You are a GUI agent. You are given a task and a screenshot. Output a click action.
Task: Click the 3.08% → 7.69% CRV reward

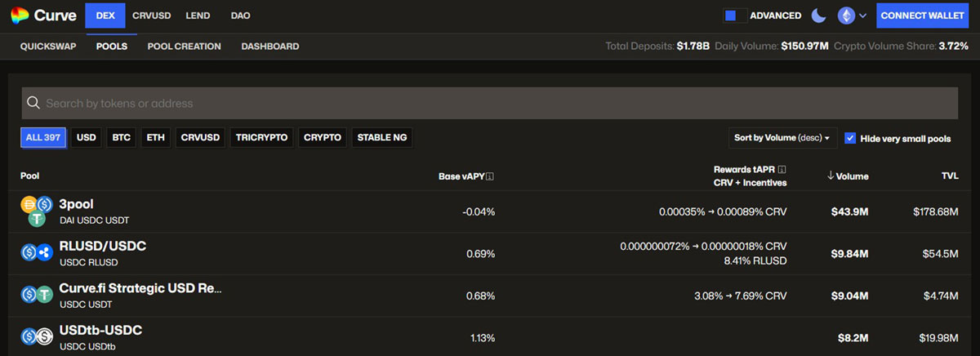741,295
